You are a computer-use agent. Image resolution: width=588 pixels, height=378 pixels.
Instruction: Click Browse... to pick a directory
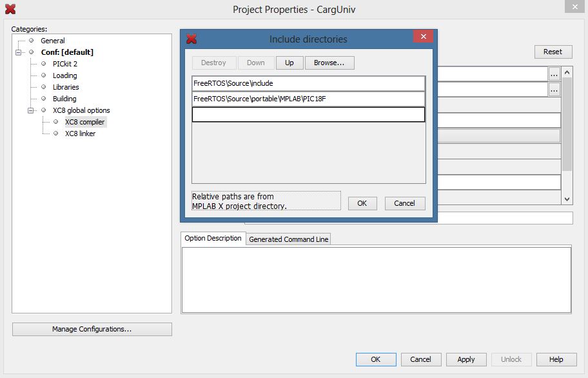(329, 63)
